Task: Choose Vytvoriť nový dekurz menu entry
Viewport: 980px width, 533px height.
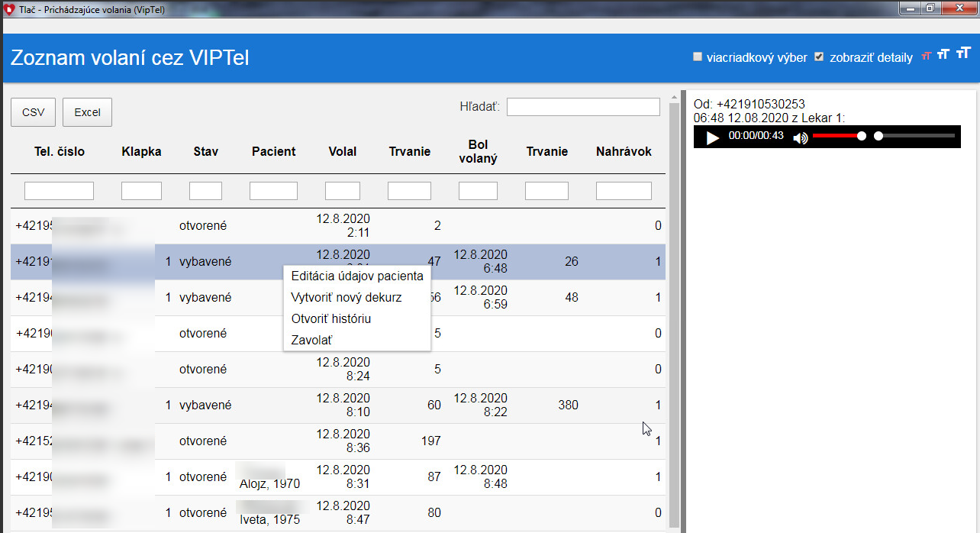Action: tap(357, 297)
